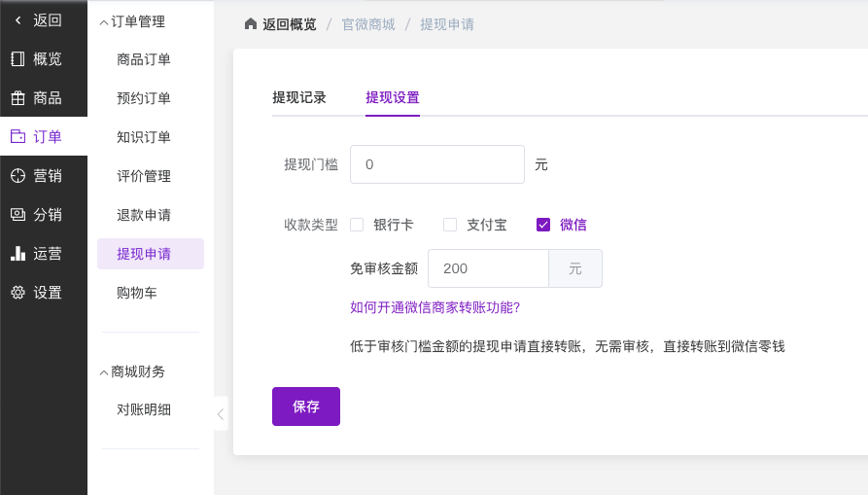Screen dimensions: 868x495
Task: Click the 订单 folder icon
Action: click(17, 137)
